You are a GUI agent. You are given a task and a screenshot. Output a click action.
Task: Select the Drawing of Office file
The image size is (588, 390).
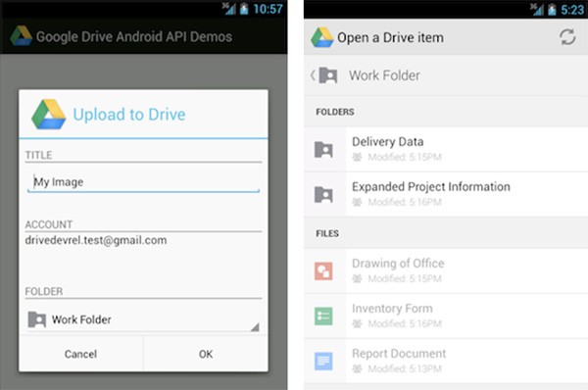pyautogui.click(x=446, y=270)
